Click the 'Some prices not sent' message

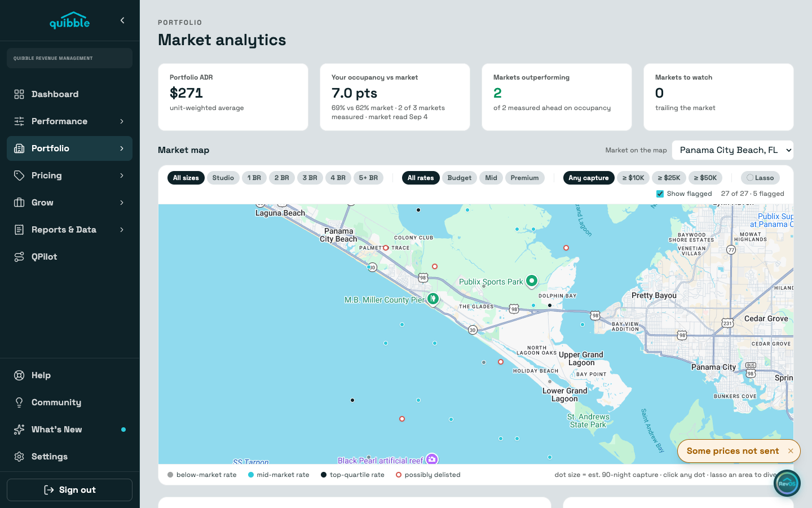coord(732,451)
